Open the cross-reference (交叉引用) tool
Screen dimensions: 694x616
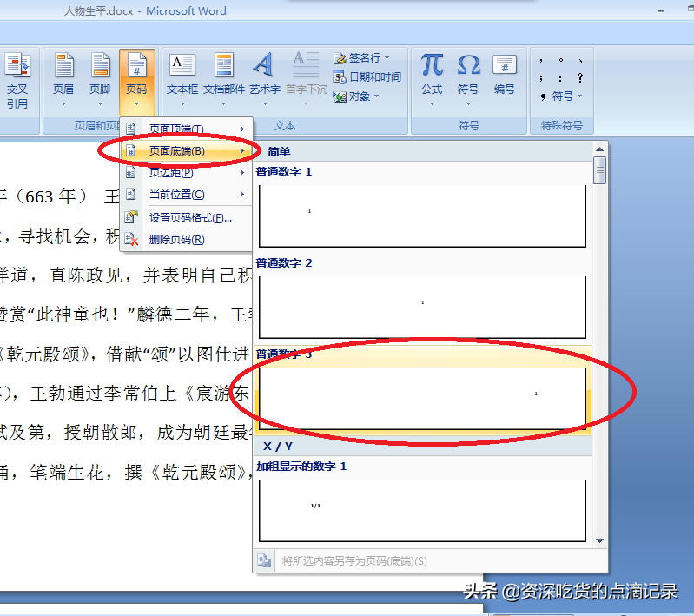17,81
